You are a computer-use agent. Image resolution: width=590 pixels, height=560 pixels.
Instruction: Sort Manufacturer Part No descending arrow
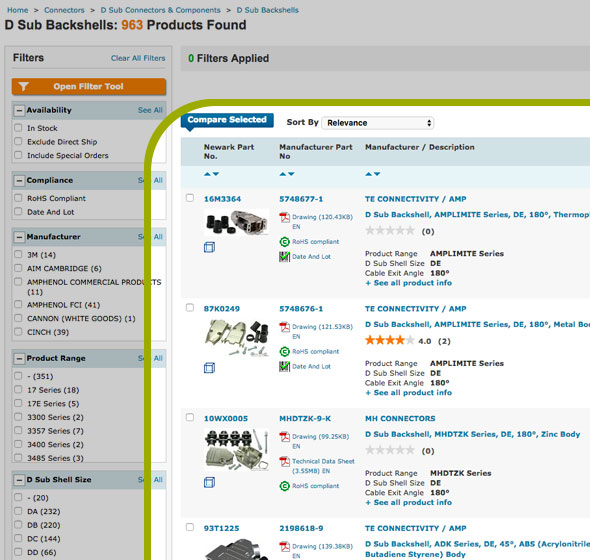click(291, 174)
